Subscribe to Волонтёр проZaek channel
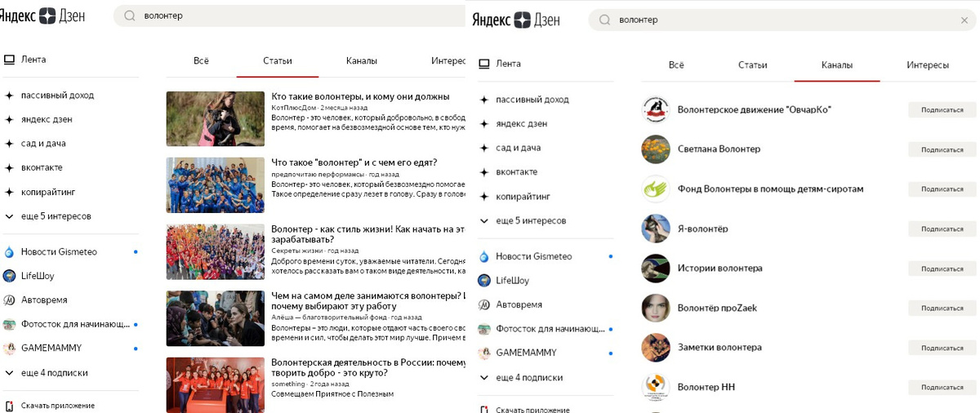Image resolution: width=980 pixels, height=413 pixels. 942,308
